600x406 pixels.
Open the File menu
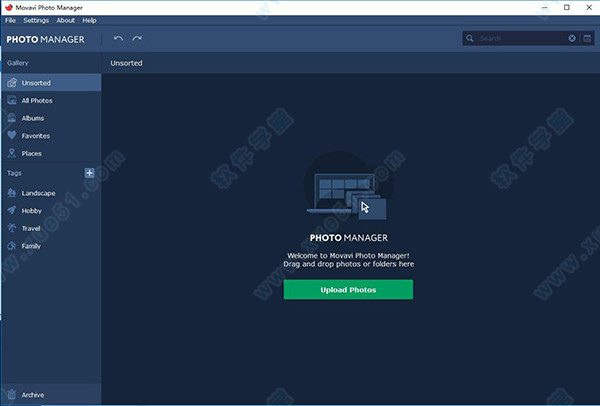pos(10,20)
